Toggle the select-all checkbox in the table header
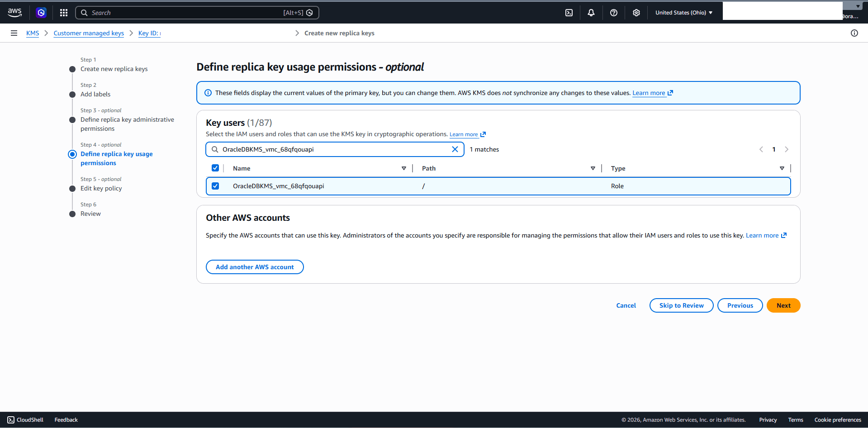868x428 pixels. pyautogui.click(x=215, y=167)
